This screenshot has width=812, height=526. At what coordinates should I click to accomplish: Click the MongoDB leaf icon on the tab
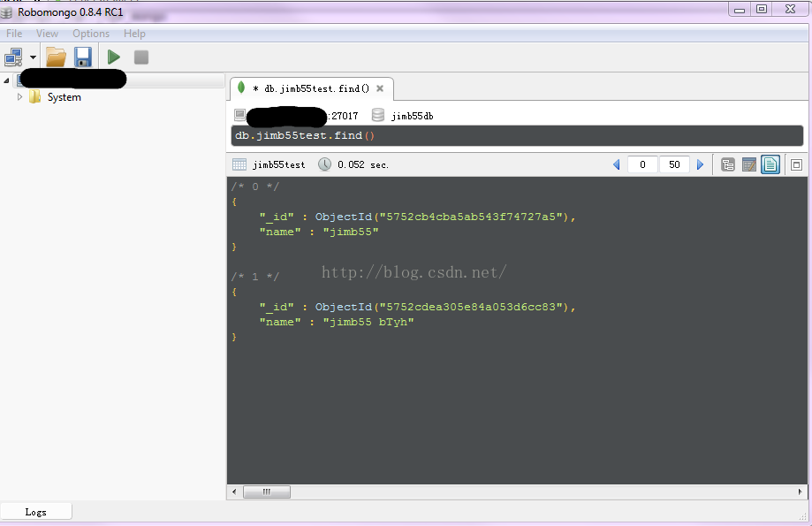(241, 88)
